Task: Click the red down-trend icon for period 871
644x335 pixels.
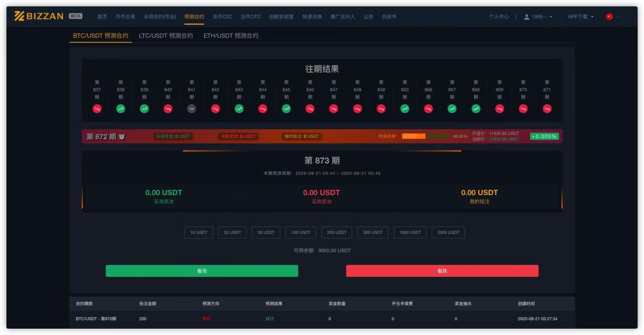Action: (x=547, y=109)
